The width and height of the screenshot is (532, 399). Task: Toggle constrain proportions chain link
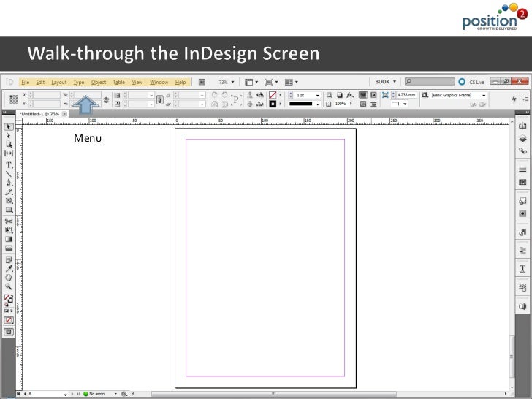tap(106, 99)
